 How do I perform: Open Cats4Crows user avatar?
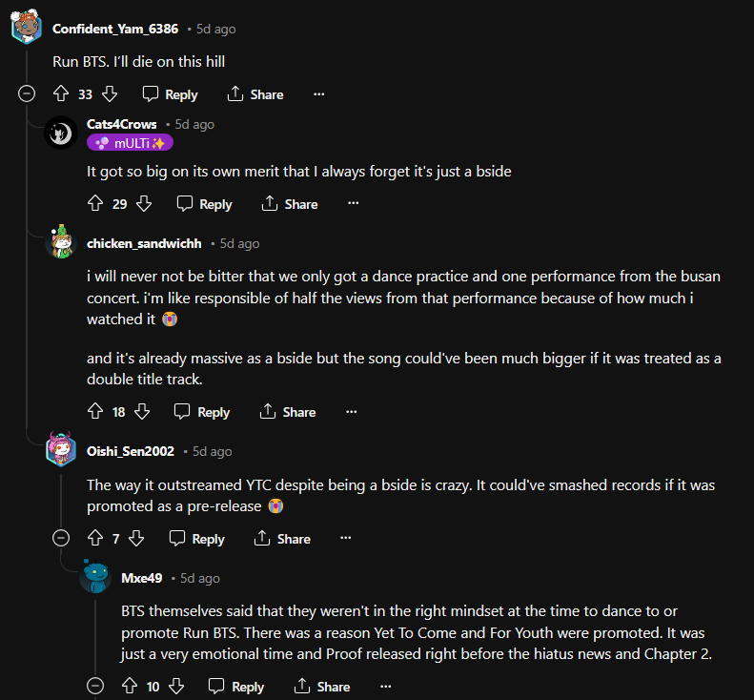pyautogui.click(x=62, y=134)
